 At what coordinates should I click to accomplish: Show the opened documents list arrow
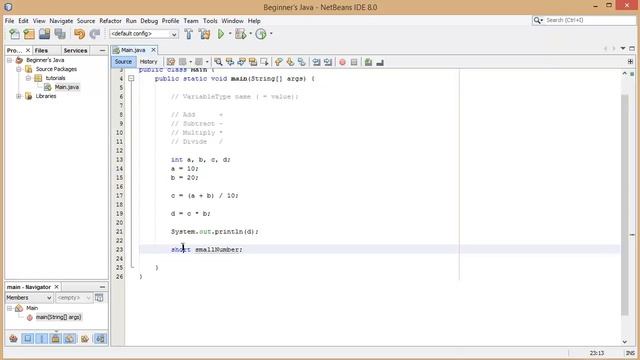(623, 49)
